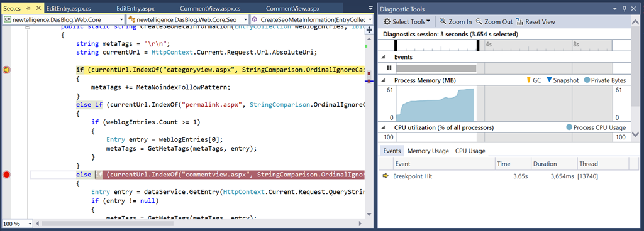Select the gray break event bar
The image size is (644, 231).
(x=436, y=68)
